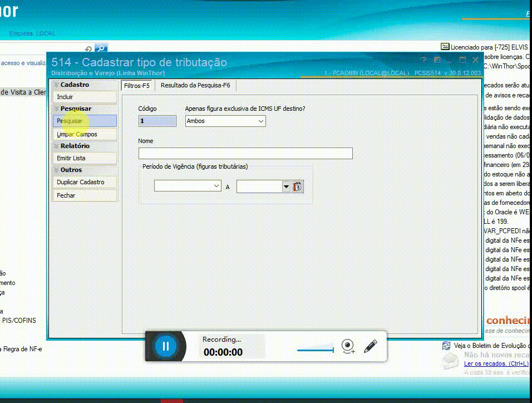Select the pencil annotation tool in the recorder

coord(370,346)
